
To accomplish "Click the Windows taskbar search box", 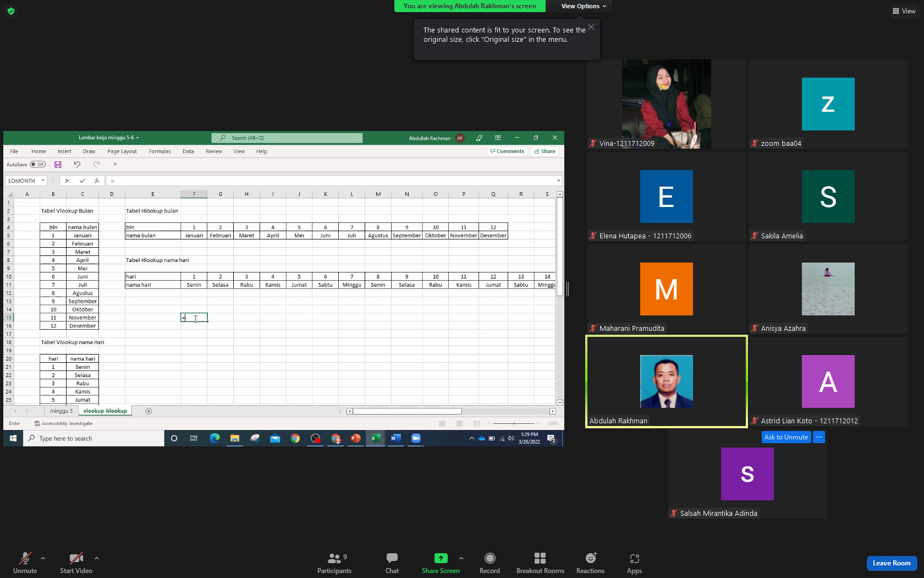I will 94,438.
